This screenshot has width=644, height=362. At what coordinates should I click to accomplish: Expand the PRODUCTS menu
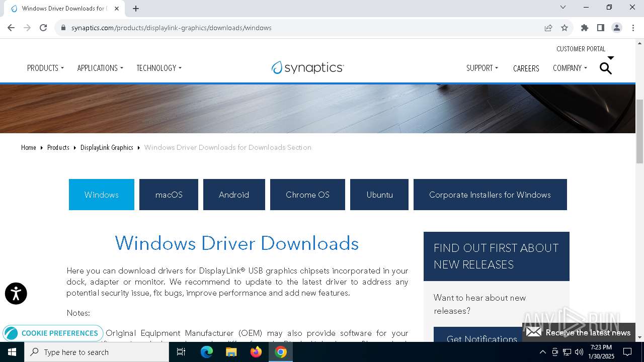coord(45,68)
